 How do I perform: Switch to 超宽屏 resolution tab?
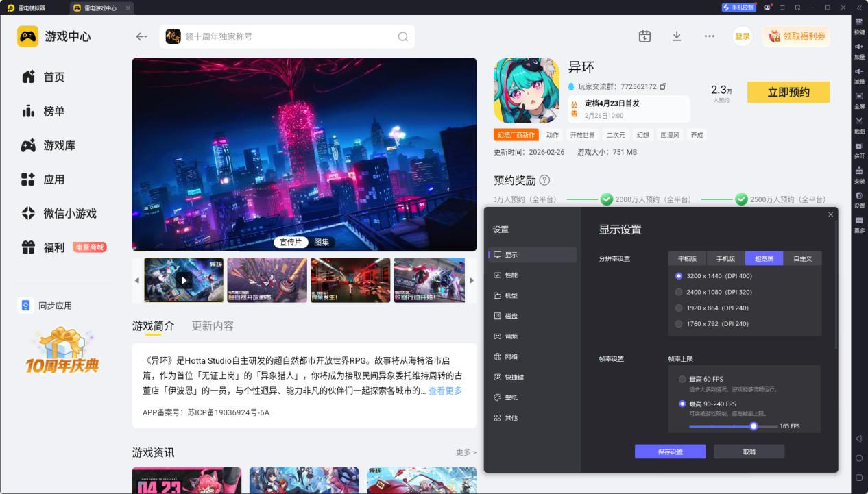click(x=764, y=258)
